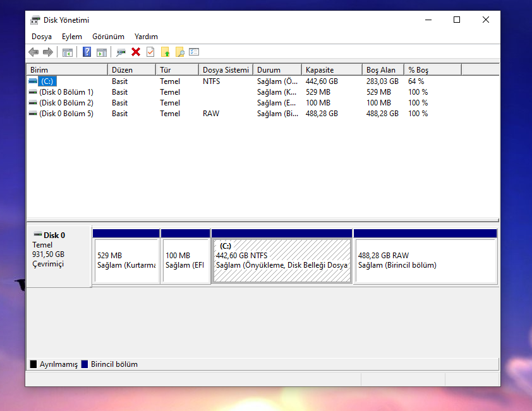Open Help with the blue question mark icon
The height and width of the screenshot is (411, 532).
pos(87,52)
